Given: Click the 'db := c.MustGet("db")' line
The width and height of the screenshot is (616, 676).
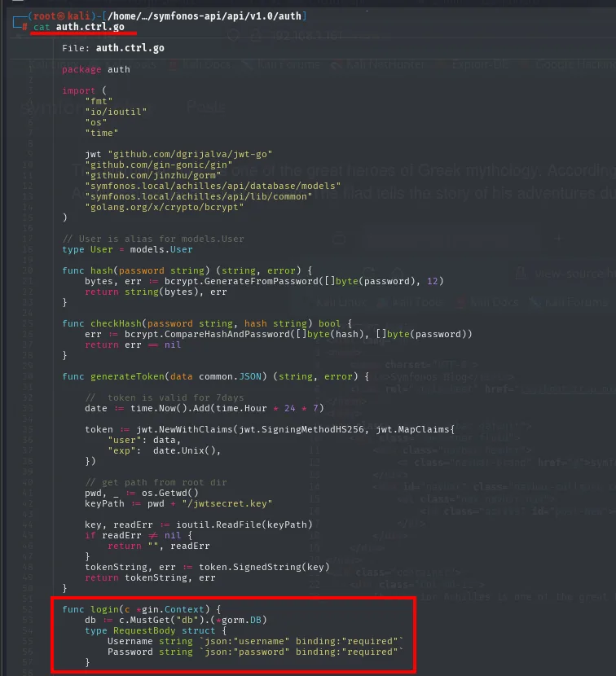Looking at the screenshot, I should point(175,620).
